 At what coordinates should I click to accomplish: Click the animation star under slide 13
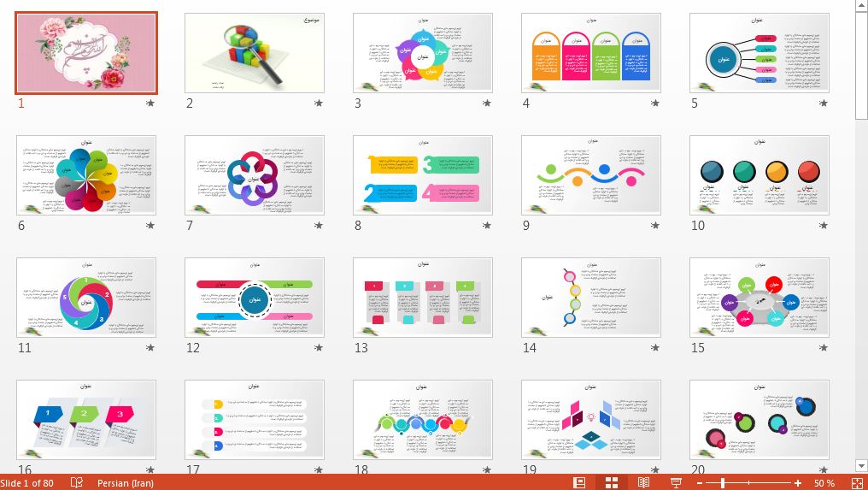click(487, 348)
